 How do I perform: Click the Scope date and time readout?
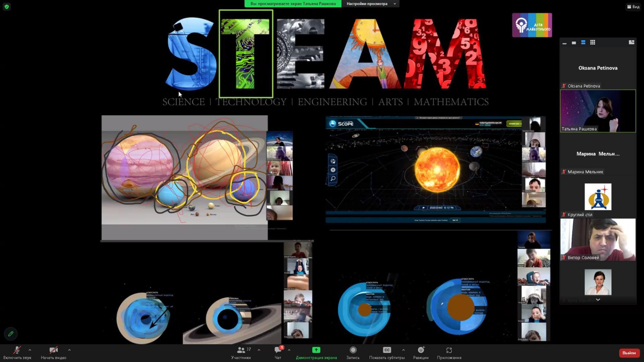click(442, 208)
